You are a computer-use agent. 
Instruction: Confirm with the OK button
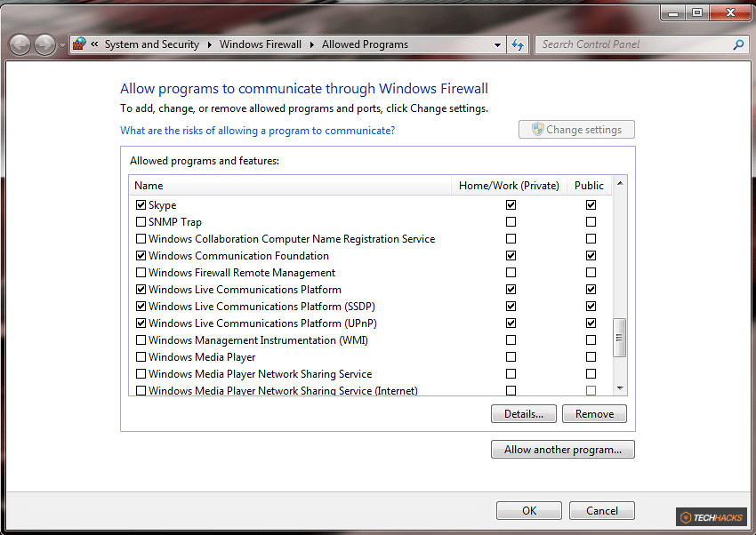[529, 510]
